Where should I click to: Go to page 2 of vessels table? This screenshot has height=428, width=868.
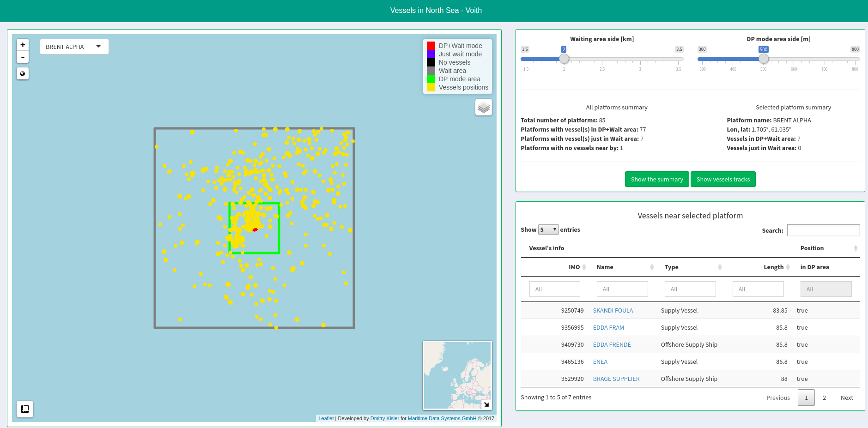tap(824, 398)
